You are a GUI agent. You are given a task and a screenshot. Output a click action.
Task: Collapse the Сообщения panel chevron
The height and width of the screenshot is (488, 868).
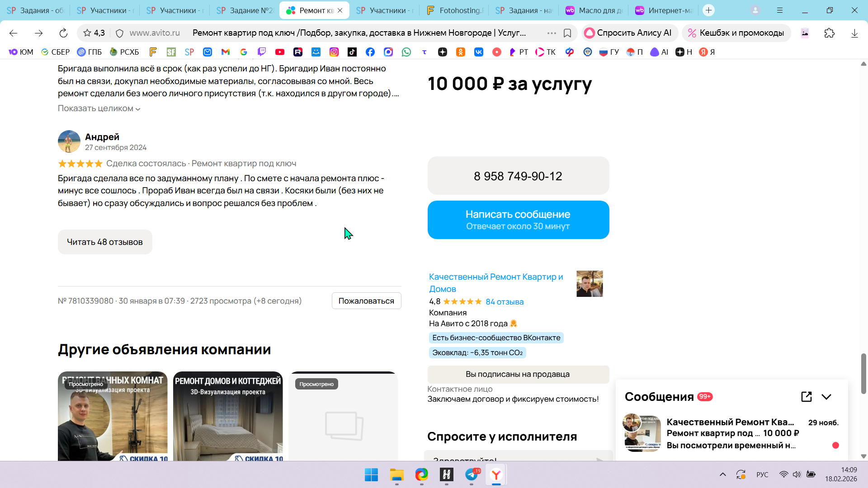coord(826,397)
